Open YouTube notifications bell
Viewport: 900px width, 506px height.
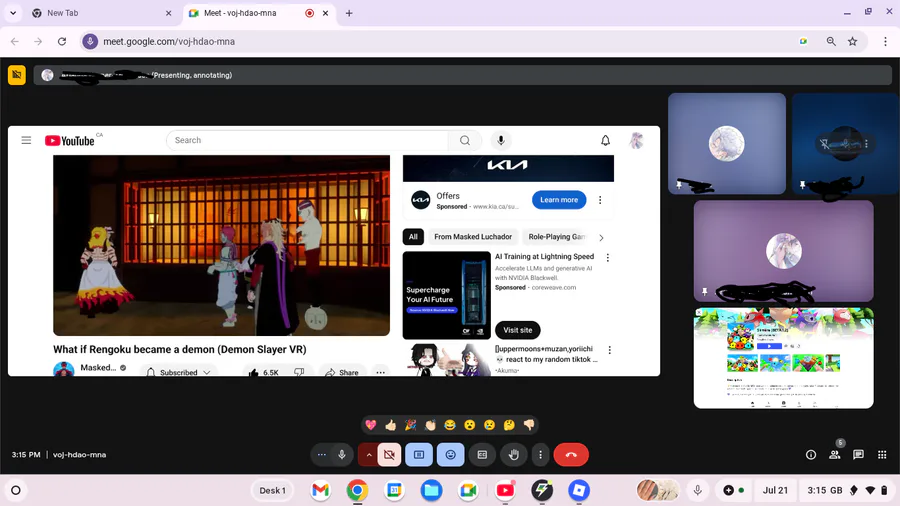point(606,141)
